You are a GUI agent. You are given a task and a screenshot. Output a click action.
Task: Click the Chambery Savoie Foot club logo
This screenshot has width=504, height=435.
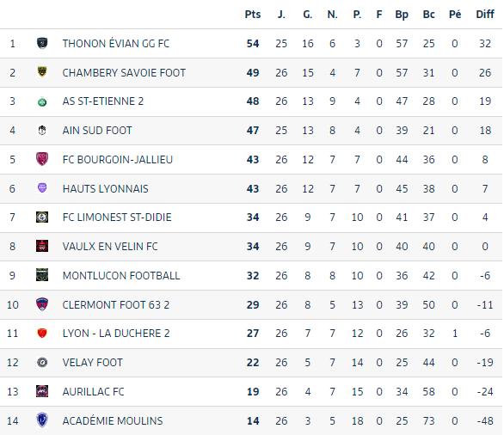tap(42, 72)
